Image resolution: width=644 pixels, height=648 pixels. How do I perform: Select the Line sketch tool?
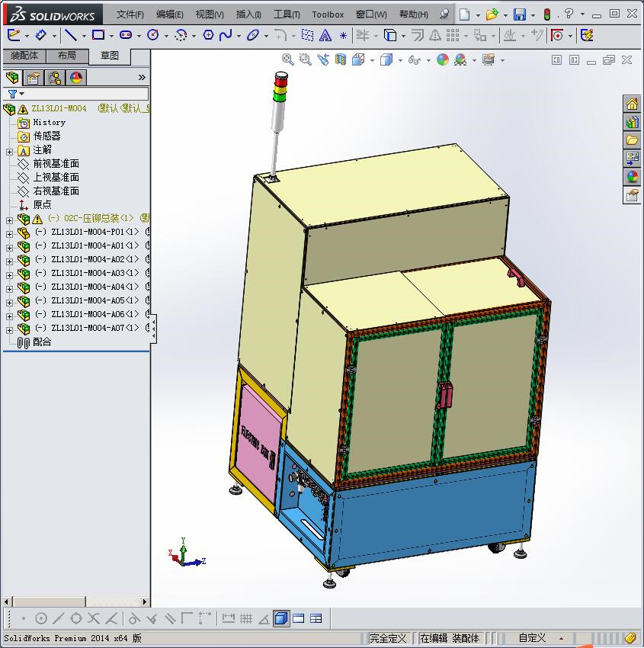coord(71,36)
